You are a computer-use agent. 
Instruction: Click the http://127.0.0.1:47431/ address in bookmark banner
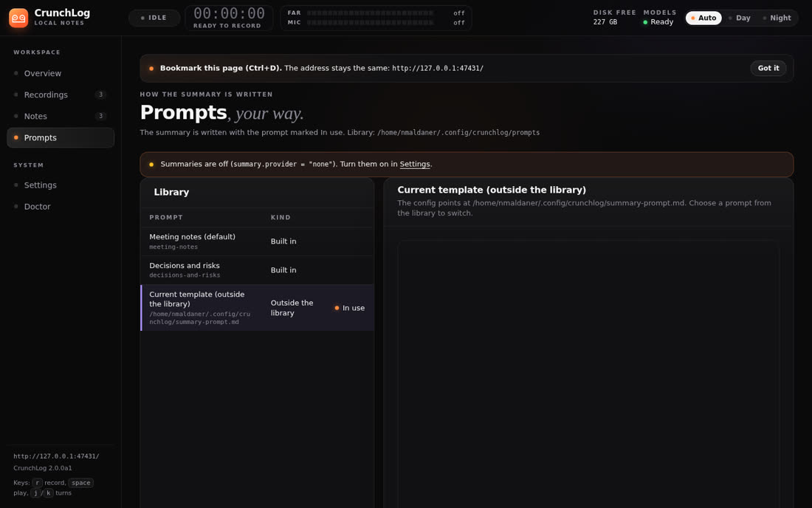pos(438,69)
